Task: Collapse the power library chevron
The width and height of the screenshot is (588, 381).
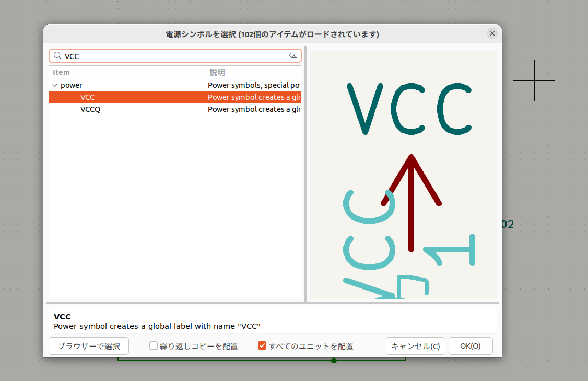Action: pos(54,85)
